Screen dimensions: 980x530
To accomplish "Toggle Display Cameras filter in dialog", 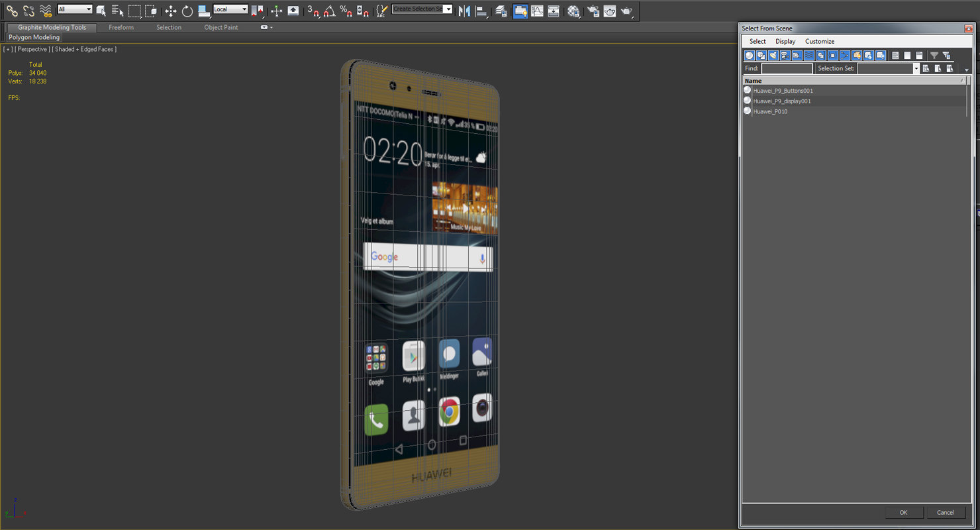I will pyautogui.click(x=785, y=56).
